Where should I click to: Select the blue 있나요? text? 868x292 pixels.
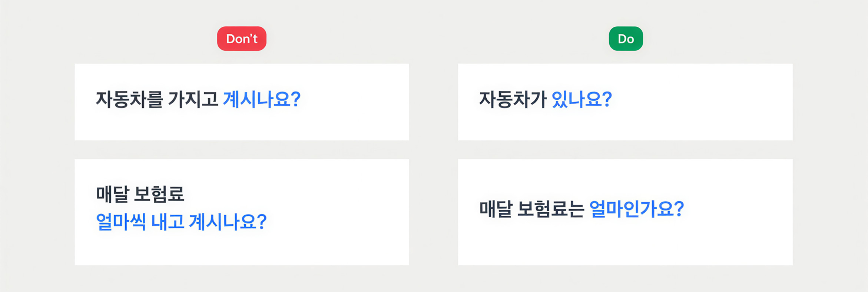(x=582, y=99)
